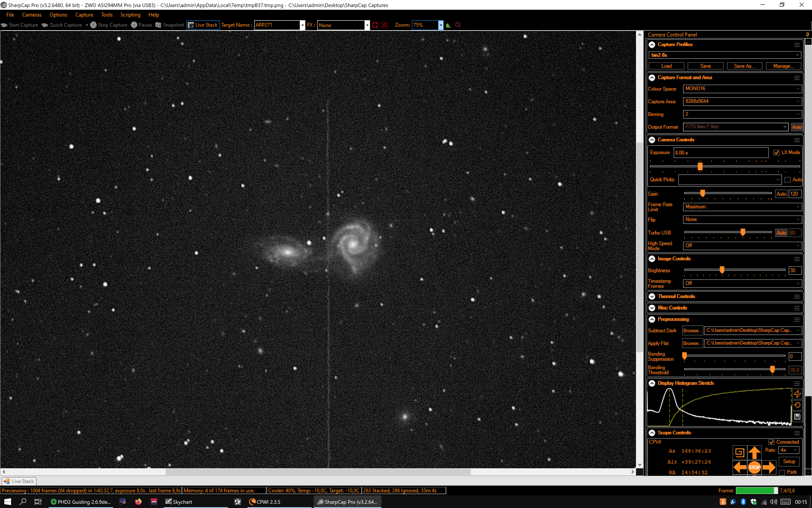Open the Options menu
Screen dimensions: 812x508
[58, 15]
